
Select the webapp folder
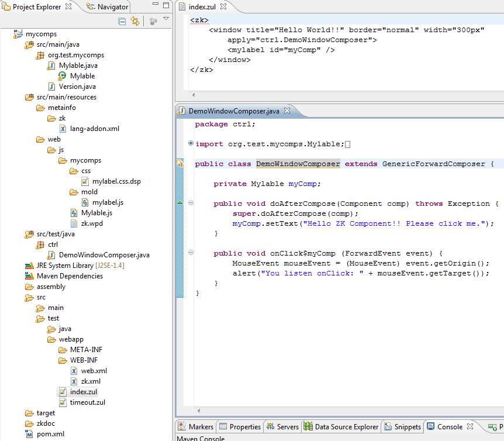(x=71, y=339)
